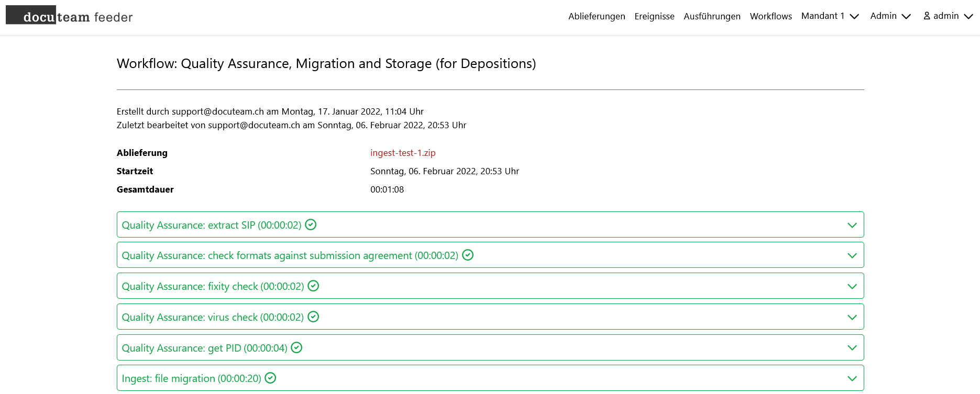The image size is (980, 394).
Task: Click the Startzeit value Sonntag, 06. Februar 2022
Action: [445, 171]
